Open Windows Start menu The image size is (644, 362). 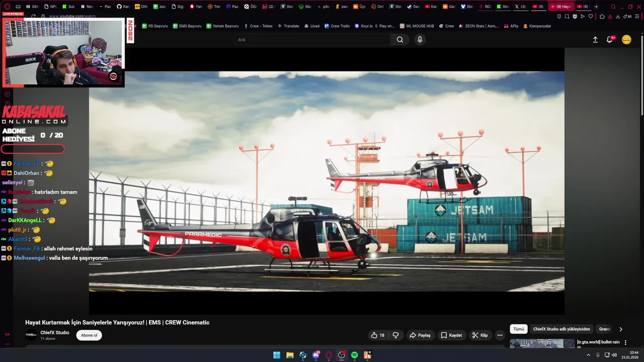[277, 355]
